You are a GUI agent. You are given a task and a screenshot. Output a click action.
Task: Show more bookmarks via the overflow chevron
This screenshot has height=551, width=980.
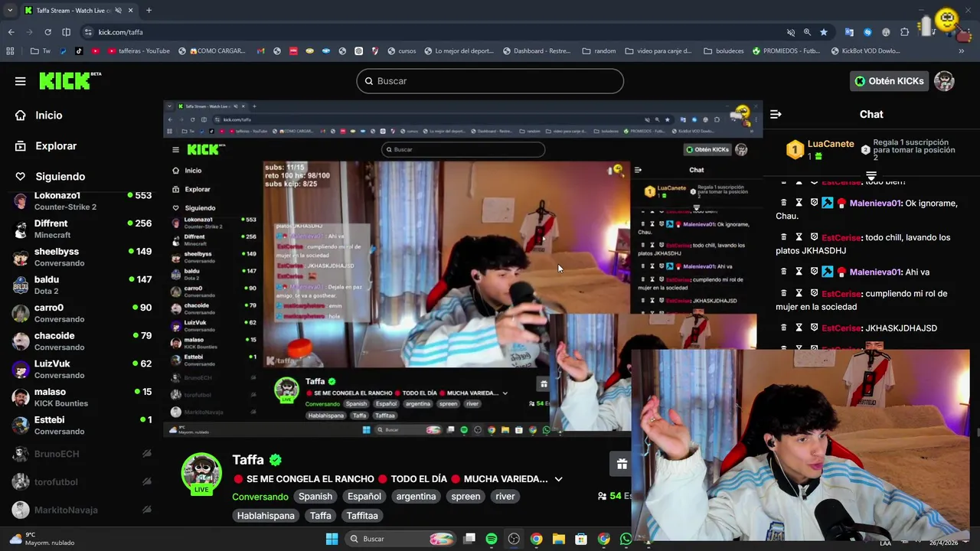click(x=961, y=51)
